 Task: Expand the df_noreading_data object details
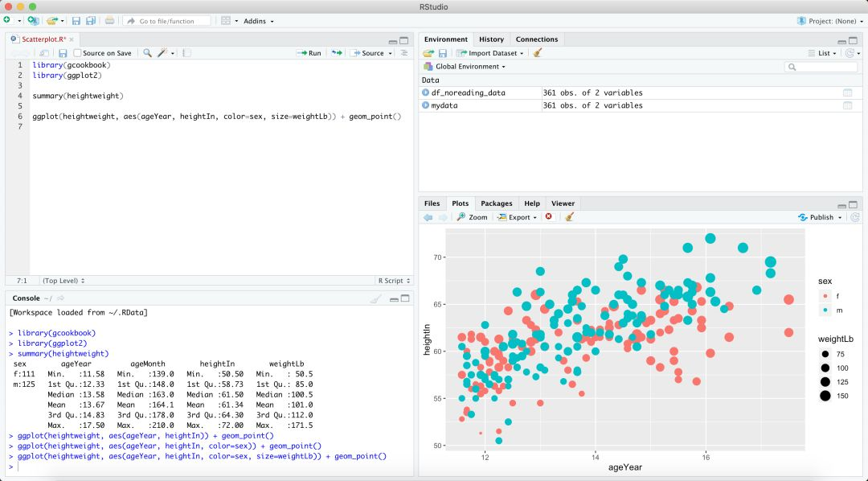426,92
